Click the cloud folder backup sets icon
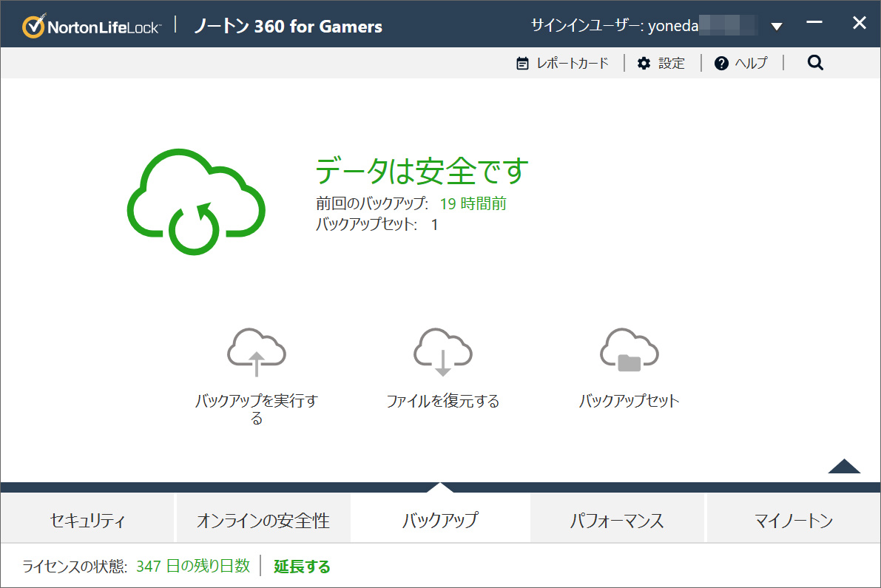881x588 pixels. point(629,351)
